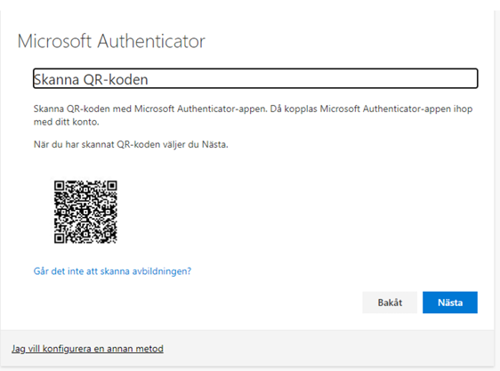This screenshot has width=500, height=371.
Task: Choose 'Jag vill konfigurera en annan metod'
Action: (87, 349)
